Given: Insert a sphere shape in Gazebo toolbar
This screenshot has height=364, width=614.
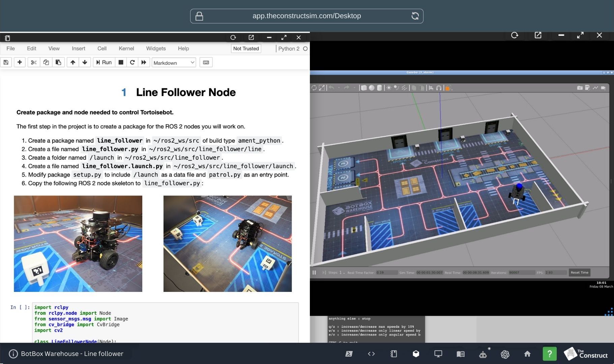Looking at the screenshot, I should [372, 88].
